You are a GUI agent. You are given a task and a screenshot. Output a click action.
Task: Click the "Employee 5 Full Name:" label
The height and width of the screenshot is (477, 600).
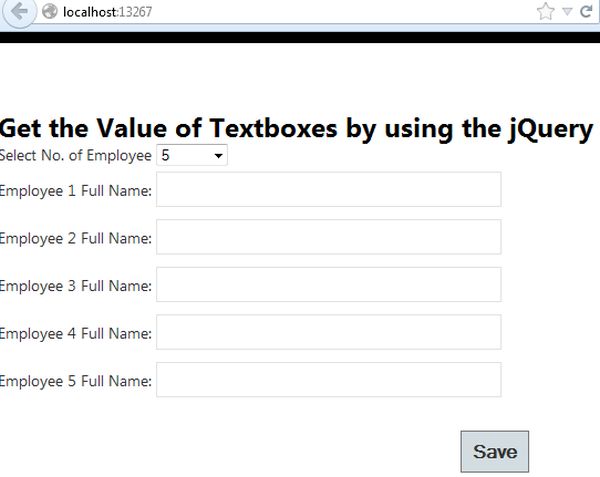(x=76, y=381)
